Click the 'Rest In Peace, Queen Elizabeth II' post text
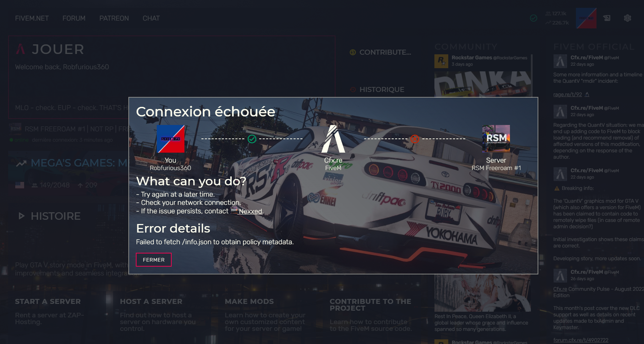This screenshot has width=644, height=344. pos(481,323)
